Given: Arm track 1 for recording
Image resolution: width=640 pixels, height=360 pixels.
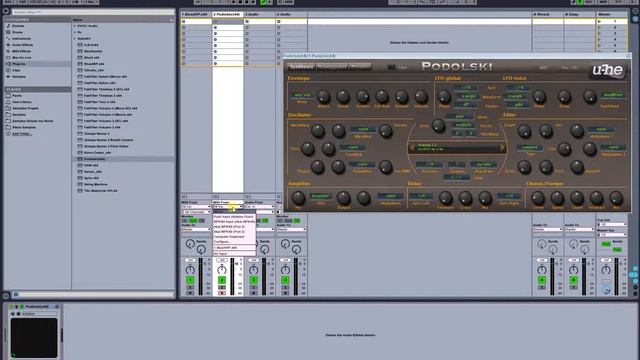Looking at the screenshot, I should [x=190, y=293].
